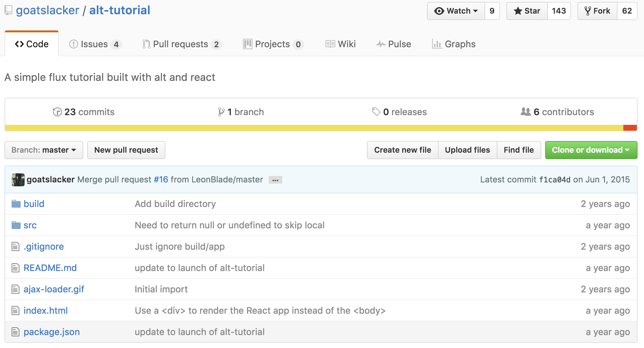Switch to the Issues tab label

pyautogui.click(x=94, y=44)
